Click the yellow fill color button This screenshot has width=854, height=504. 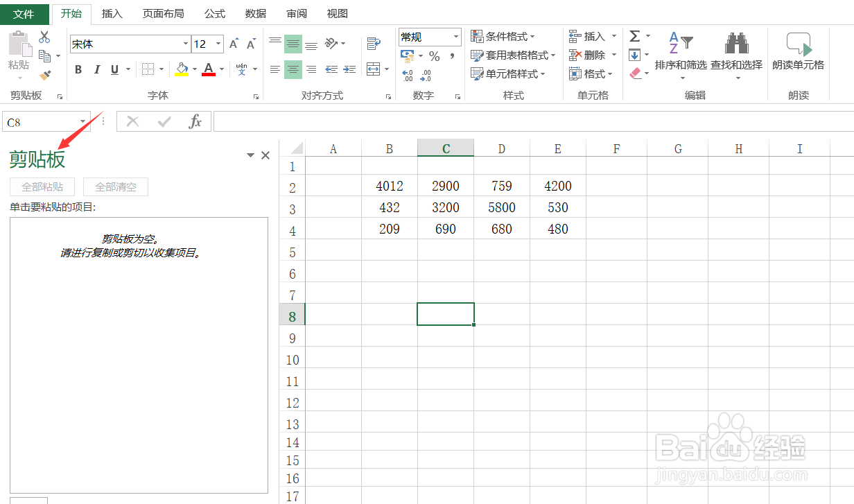182,69
